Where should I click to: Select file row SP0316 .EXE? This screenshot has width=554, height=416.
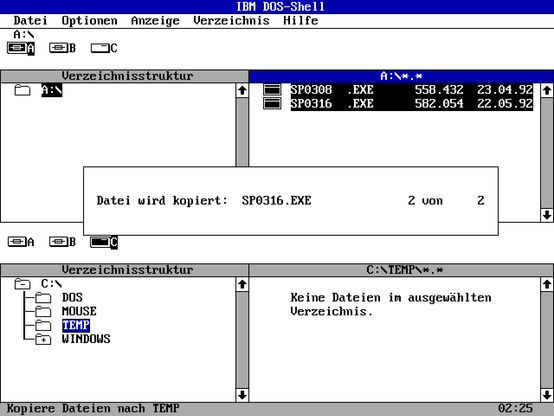[x=412, y=104]
